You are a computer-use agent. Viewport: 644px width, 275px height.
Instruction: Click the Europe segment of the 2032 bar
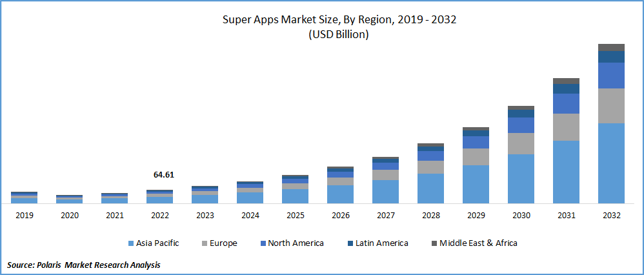click(612, 106)
